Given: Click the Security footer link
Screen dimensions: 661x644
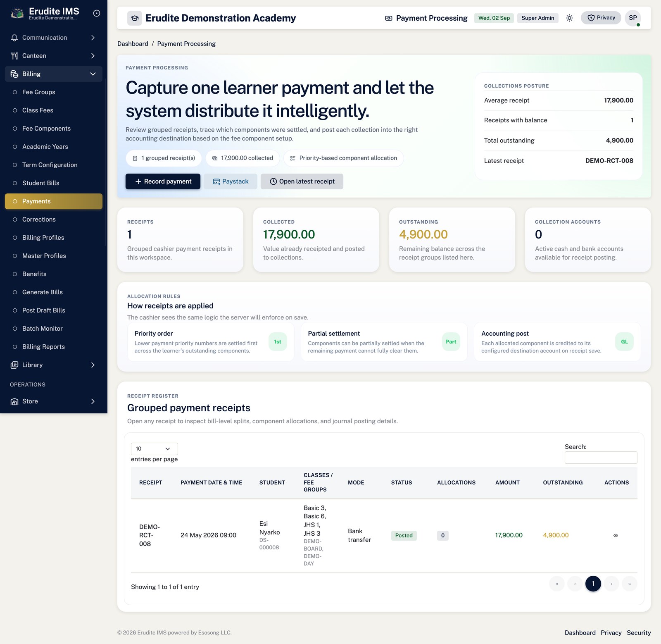Looking at the screenshot, I should coord(639,633).
